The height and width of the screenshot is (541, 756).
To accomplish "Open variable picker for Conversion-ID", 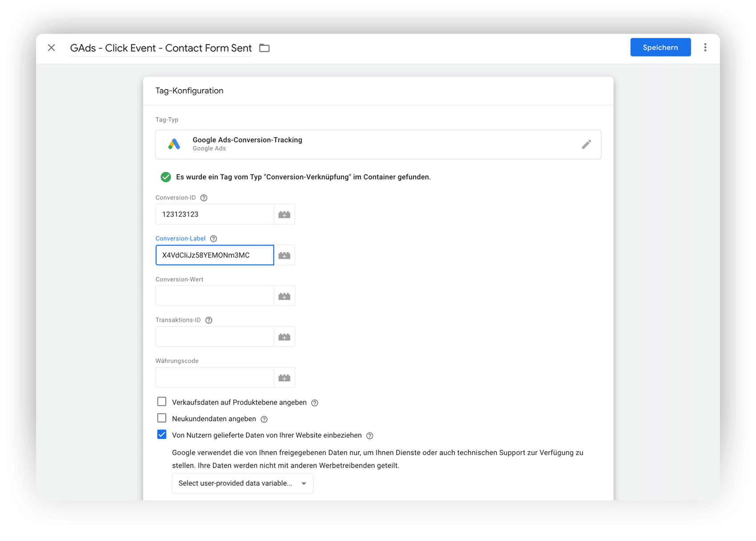I will (285, 214).
